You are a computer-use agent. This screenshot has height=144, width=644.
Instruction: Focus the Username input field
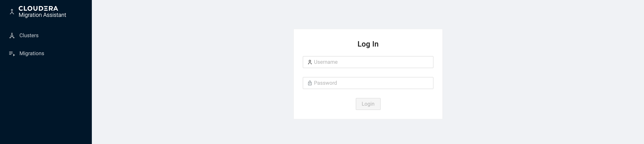tap(370, 62)
